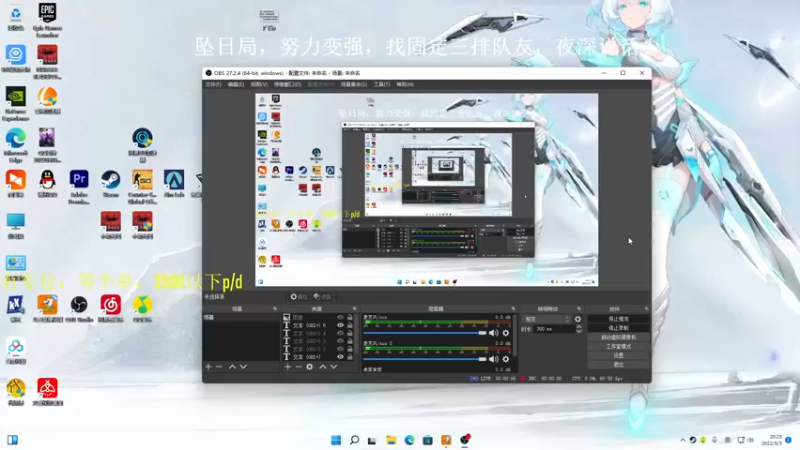The height and width of the screenshot is (450, 800).
Task: Open the 文件(F) menu in OBS
Action: coord(213,84)
